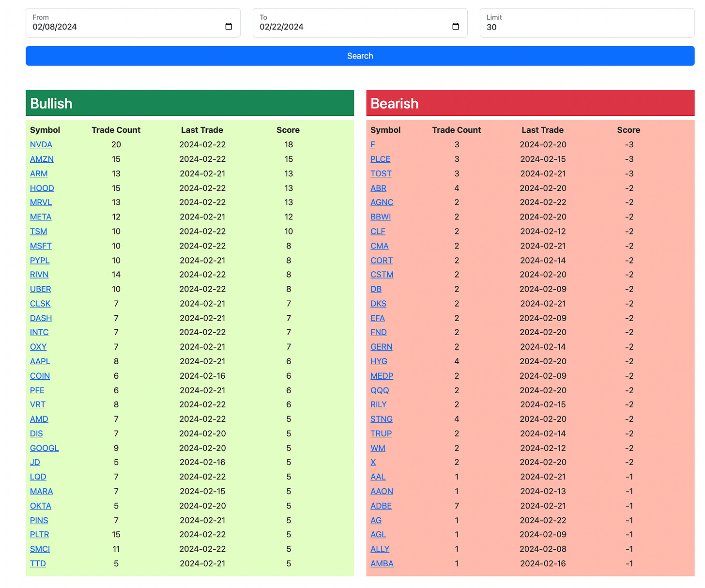Open the EFA symbol link
Screen dimensions: 705x588
[x=378, y=318]
